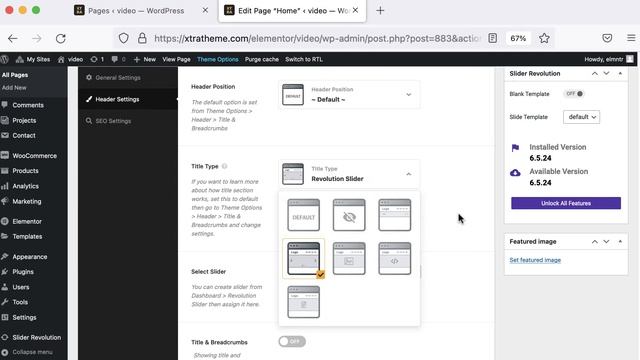Toggle Blank Template off switch

pos(574,94)
